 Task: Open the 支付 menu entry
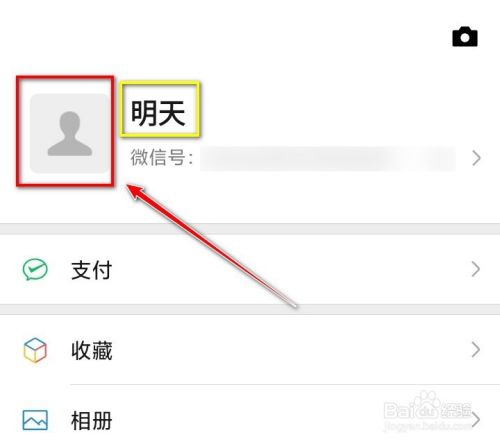[250, 270]
